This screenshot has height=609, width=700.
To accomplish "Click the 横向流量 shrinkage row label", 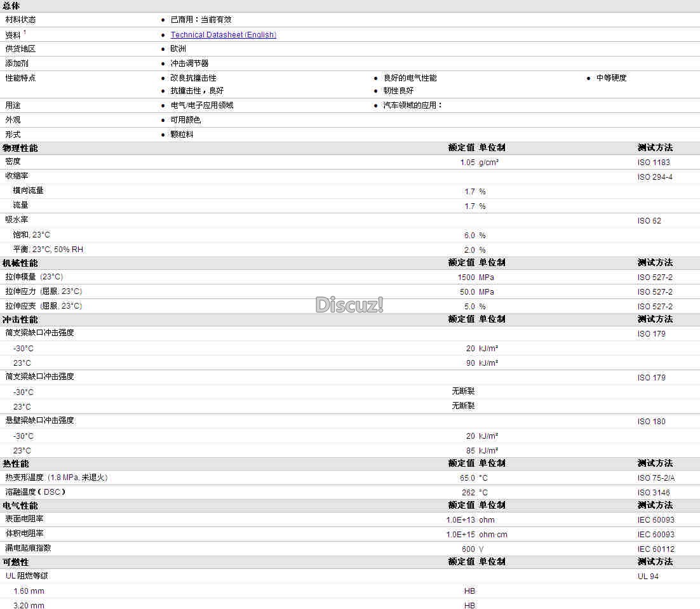I will [x=28, y=191].
